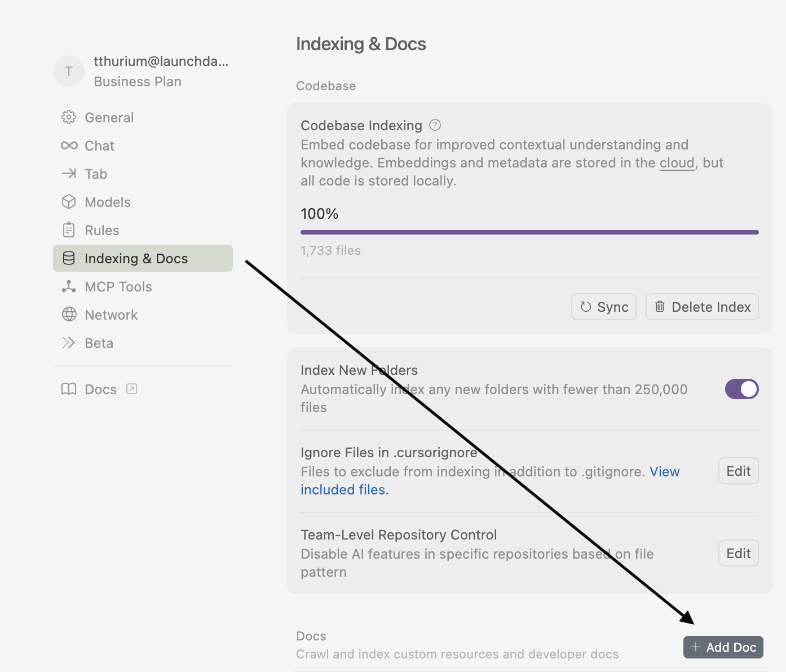Image resolution: width=786 pixels, height=672 pixels.
Task: Open the Beta chevron icon in sidebar
Action: point(69,343)
